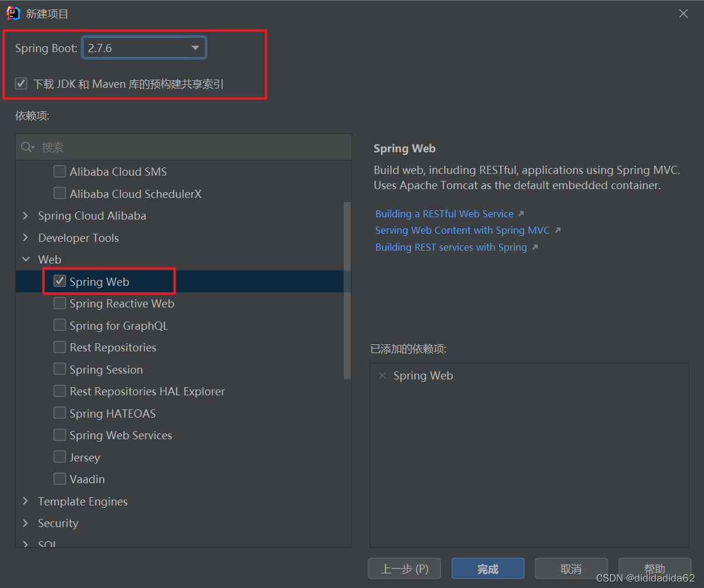Remove Spring Web from added dependencies
This screenshot has height=588, width=704.
point(382,376)
